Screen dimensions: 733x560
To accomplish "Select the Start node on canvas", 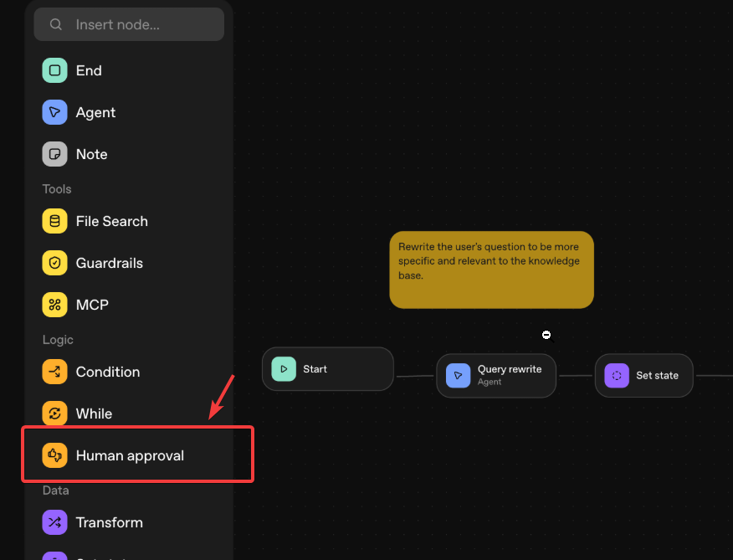I will [327, 369].
